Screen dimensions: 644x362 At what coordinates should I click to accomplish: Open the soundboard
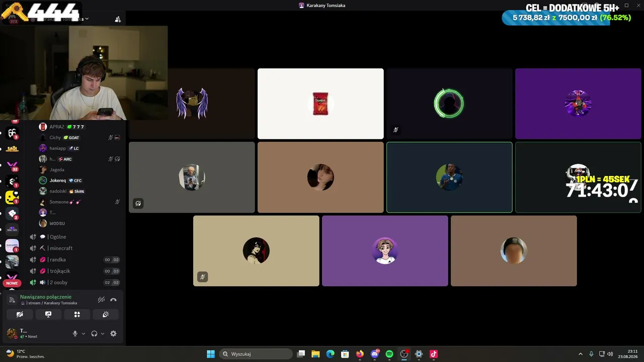106,314
